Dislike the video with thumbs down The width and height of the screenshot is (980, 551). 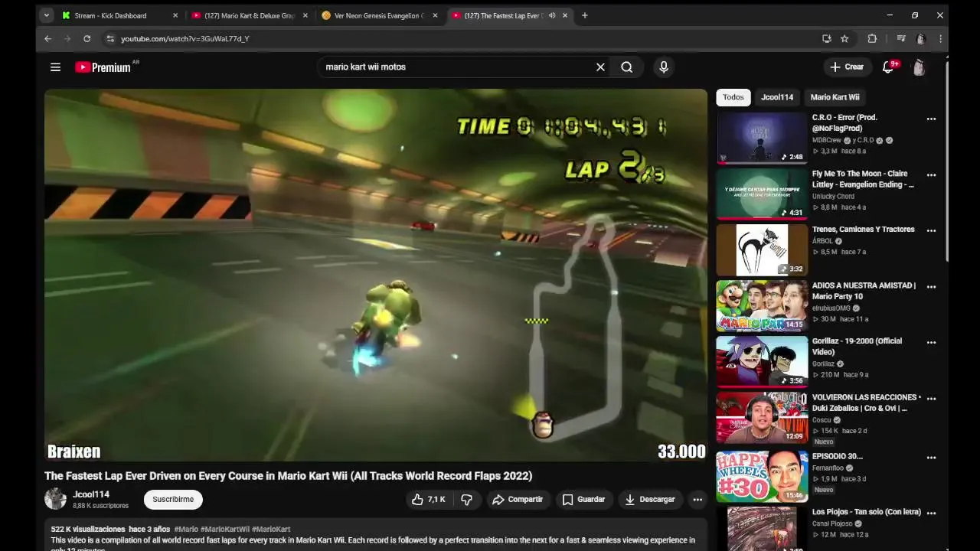[466, 500]
